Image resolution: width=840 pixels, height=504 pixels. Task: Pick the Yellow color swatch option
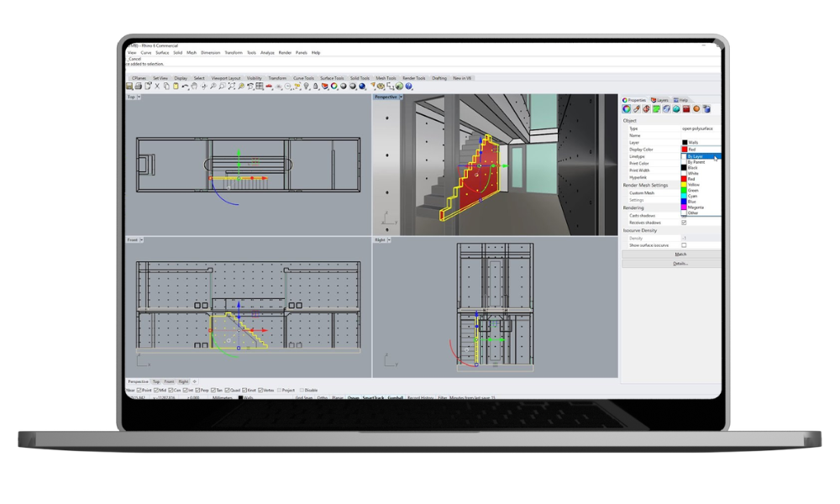click(x=693, y=185)
